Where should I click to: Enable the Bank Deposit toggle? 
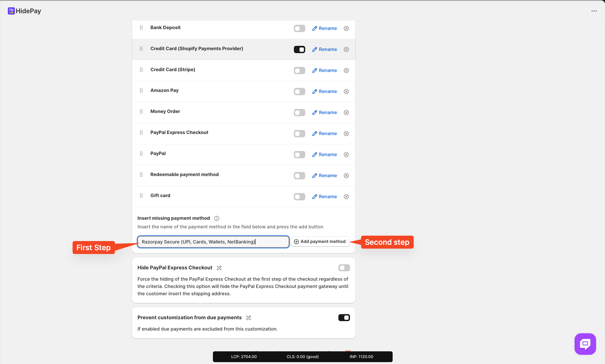coord(299,28)
